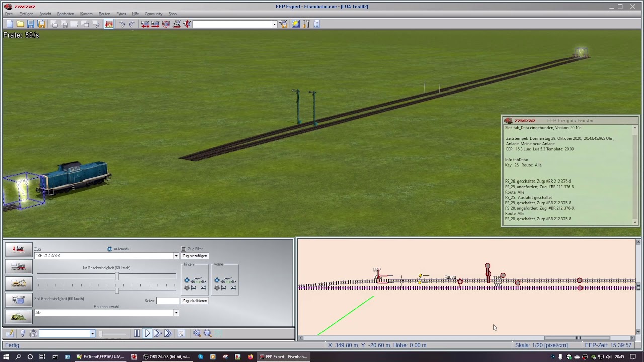Select the Automatik radio button

click(x=109, y=249)
